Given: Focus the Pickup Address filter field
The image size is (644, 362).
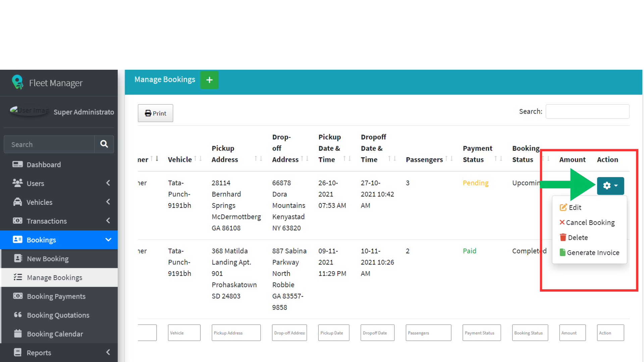Looking at the screenshot, I should [x=236, y=333].
